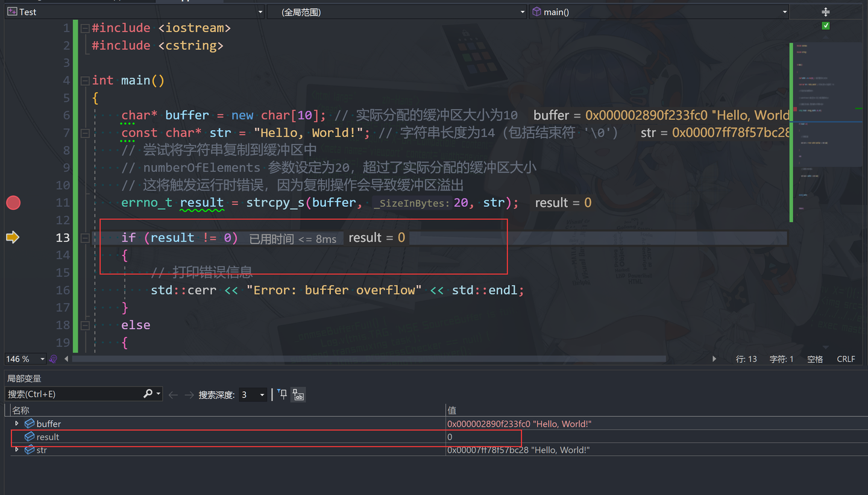Toggle the red breakpoint on line 11
868x495 pixels.
13,203
